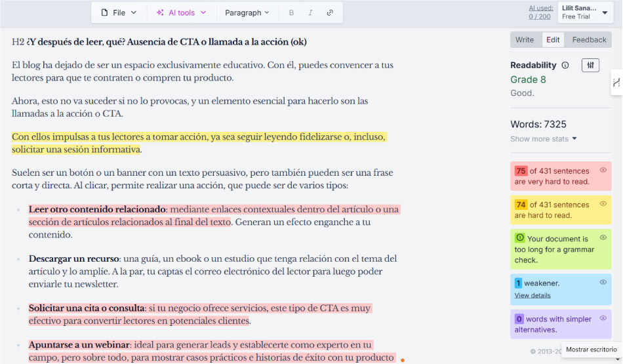Click the H2 heading '¿Y después de leer, qué?'
This screenshot has height=364, width=623.
click(x=159, y=42)
